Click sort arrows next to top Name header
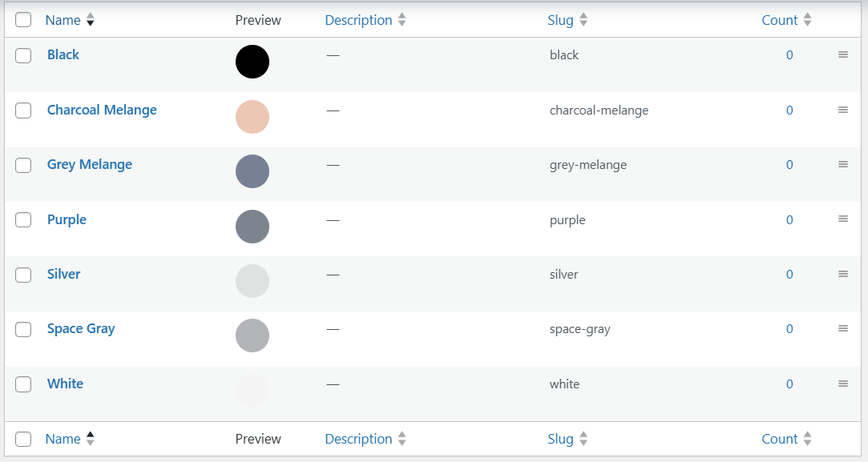This screenshot has height=462, width=868. click(90, 20)
